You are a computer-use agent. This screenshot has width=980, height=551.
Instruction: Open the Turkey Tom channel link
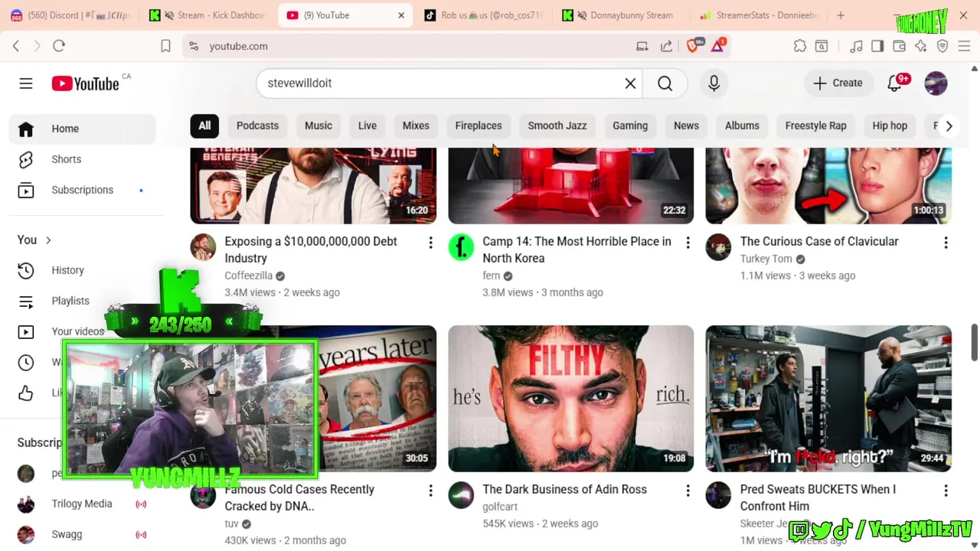tap(766, 259)
